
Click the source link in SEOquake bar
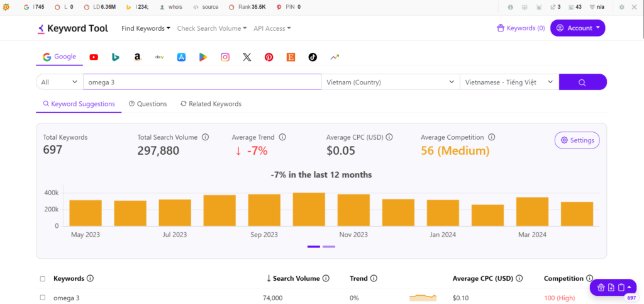tap(206, 7)
